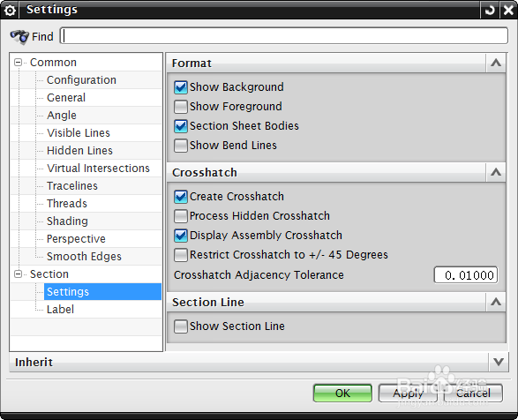Image resolution: width=518 pixels, height=420 pixels.
Task: Open Threads settings page
Action: point(67,204)
